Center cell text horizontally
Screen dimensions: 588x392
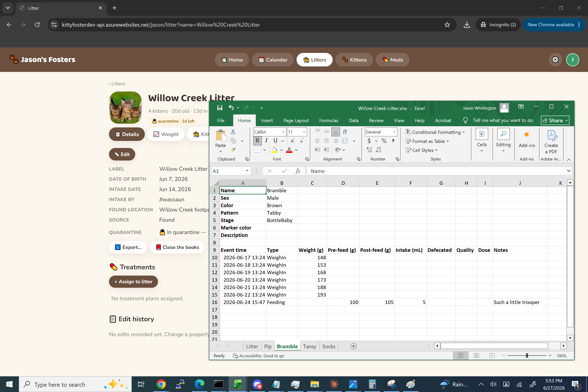coord(327,141)
